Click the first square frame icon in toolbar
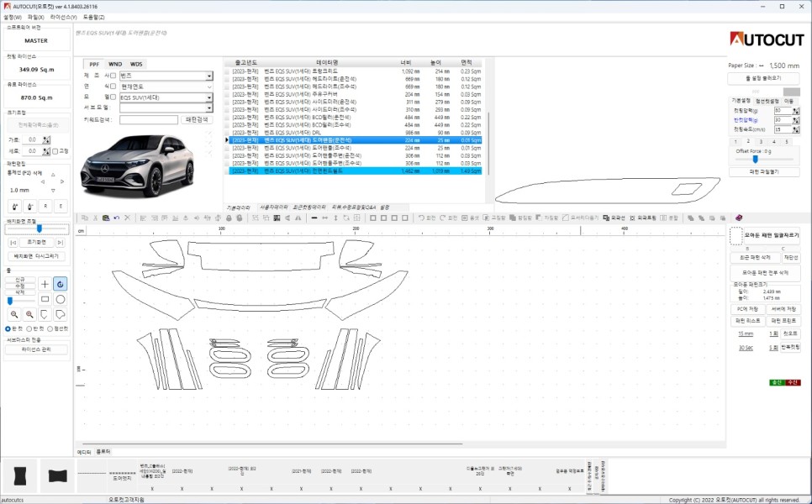This screenshot has width=812, height=504. pyautogui.click(x=373, y=218)
